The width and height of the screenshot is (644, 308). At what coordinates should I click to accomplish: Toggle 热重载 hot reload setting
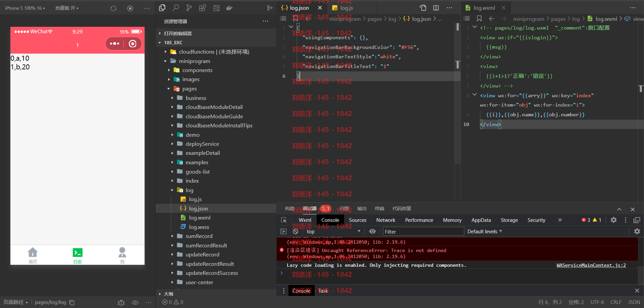[67, 8]
